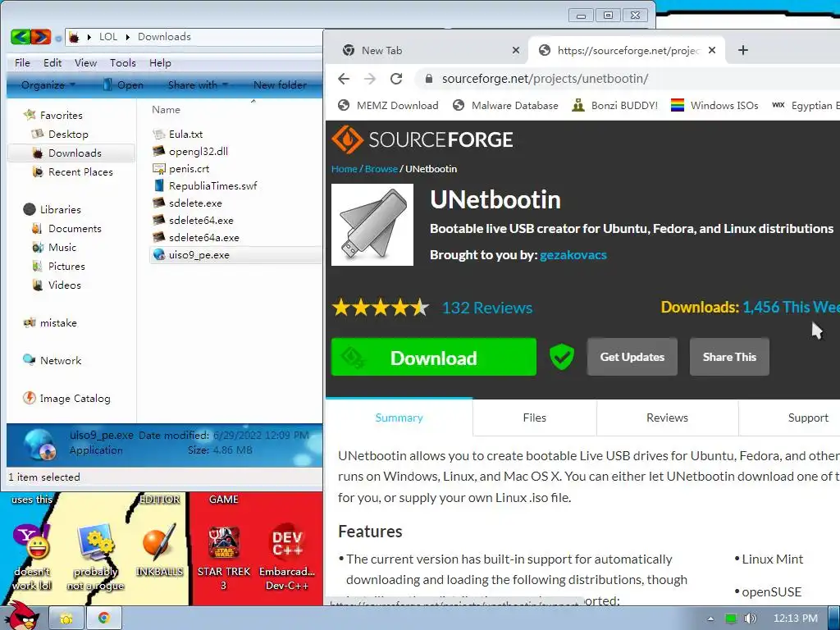The image size is (840, 630).
Task: Open a new Chrome tab with plus
Action: point(742,50)
